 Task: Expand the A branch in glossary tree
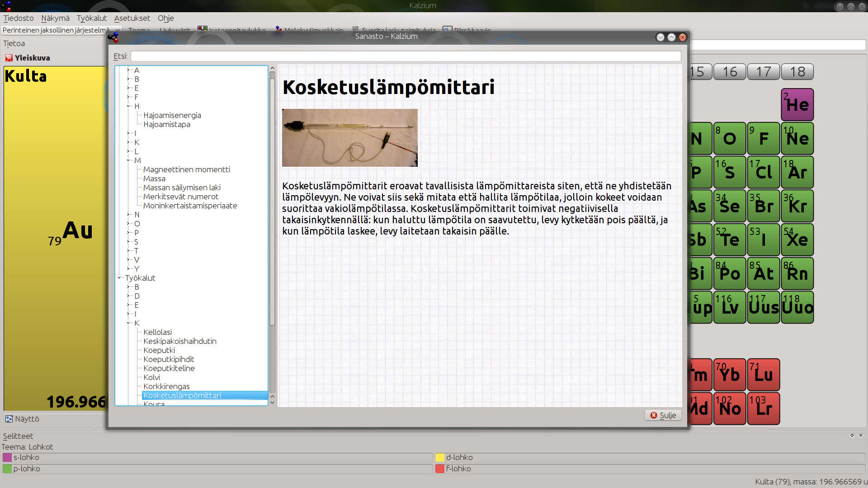coord(128,70)
